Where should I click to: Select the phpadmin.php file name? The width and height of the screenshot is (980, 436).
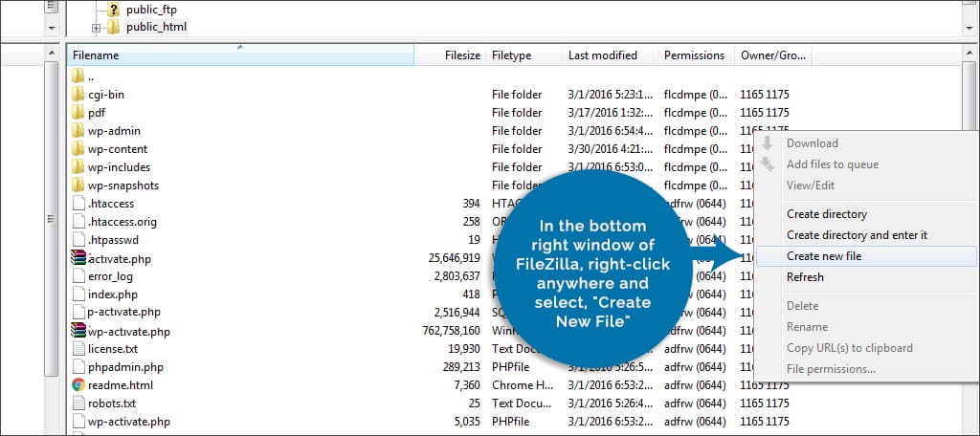click(125, 366)
